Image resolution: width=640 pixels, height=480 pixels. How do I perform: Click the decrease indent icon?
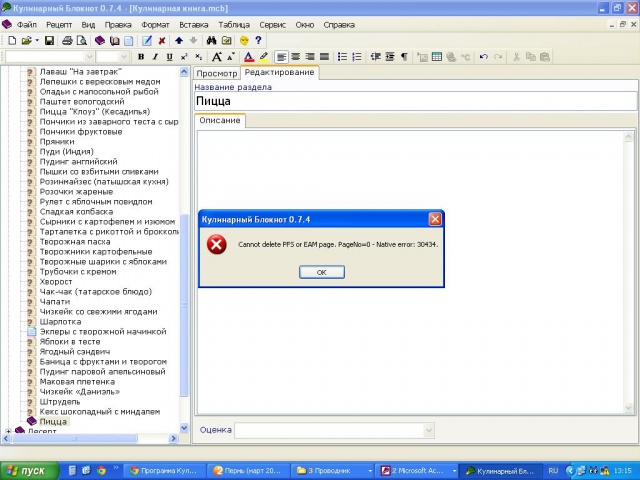coord(376,57)
